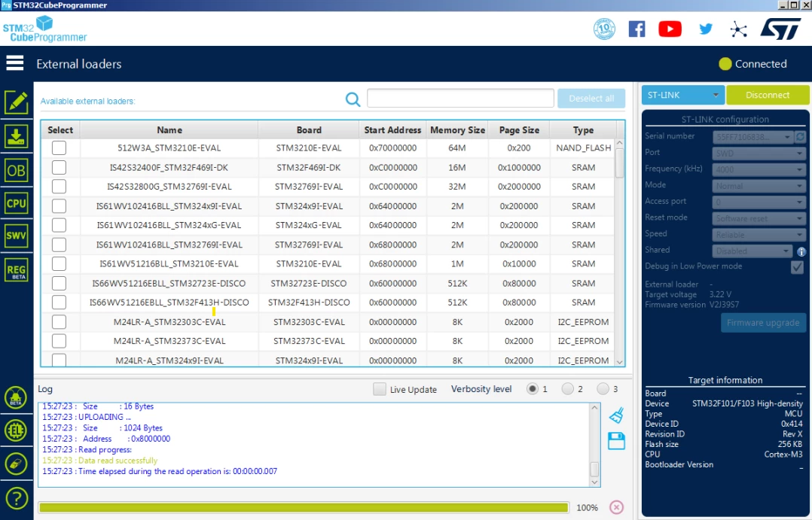
Task: Open the Frequency (kHz) dropdown
Action: (759, 169)
